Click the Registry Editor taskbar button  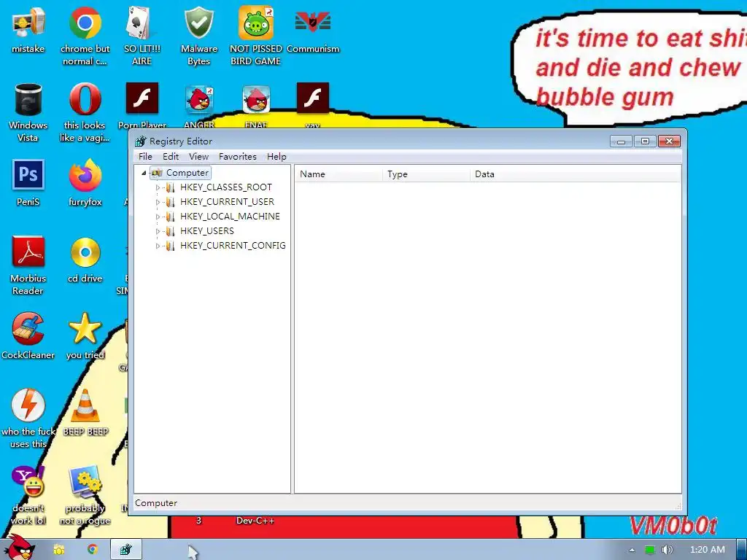(125, 550)
